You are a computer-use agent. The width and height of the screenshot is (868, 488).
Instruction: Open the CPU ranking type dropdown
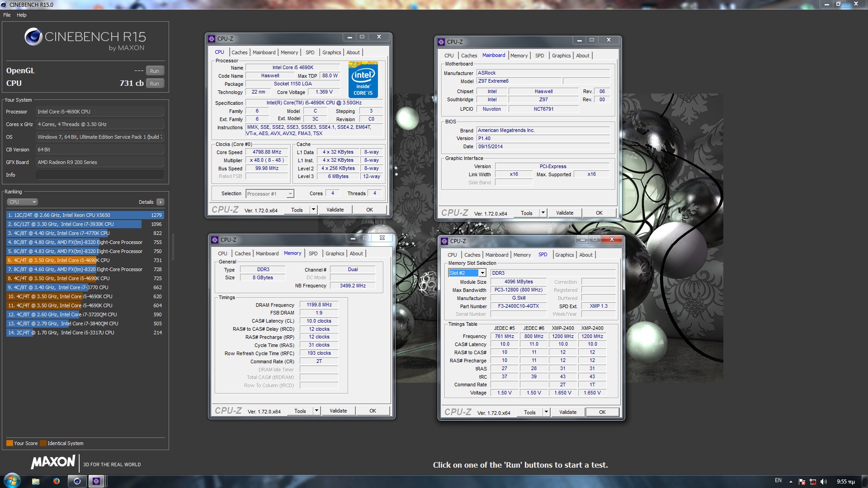click(22, 202)
